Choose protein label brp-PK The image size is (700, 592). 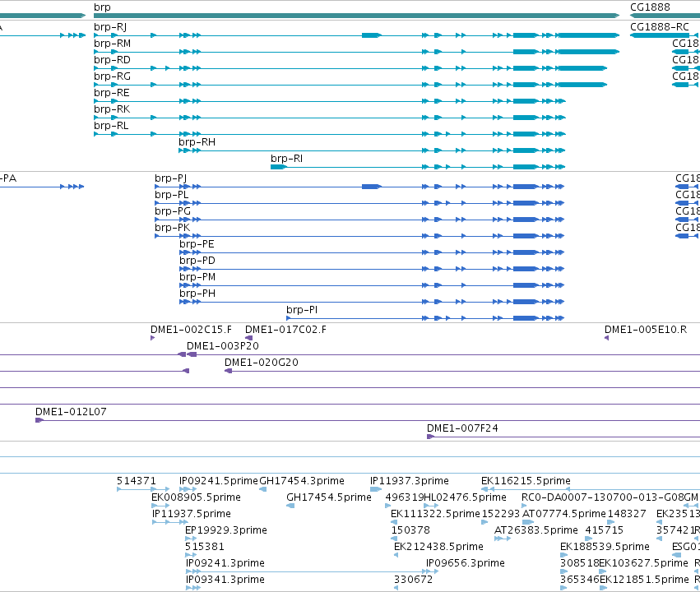172,228
